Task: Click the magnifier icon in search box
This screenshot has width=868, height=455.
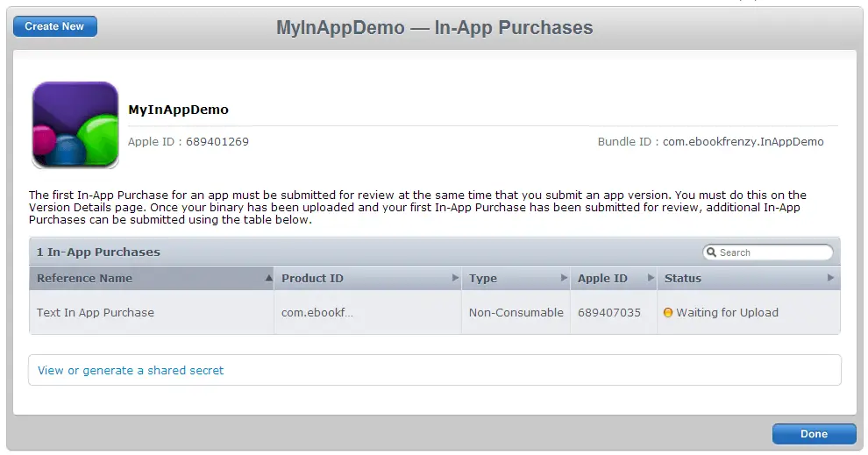Action: pyautogui.click(x=712, y=252)
